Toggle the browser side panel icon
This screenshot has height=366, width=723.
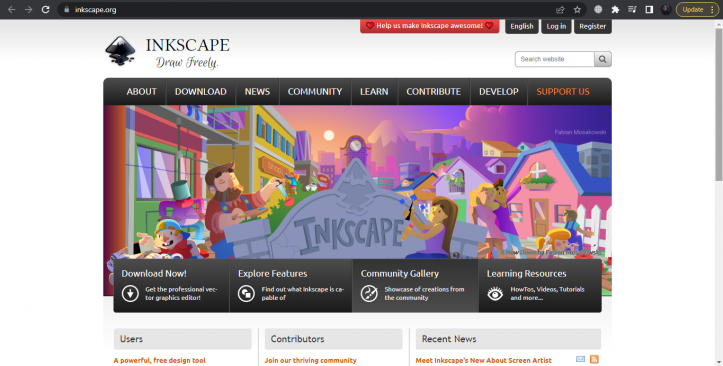(x=649, y=9)
